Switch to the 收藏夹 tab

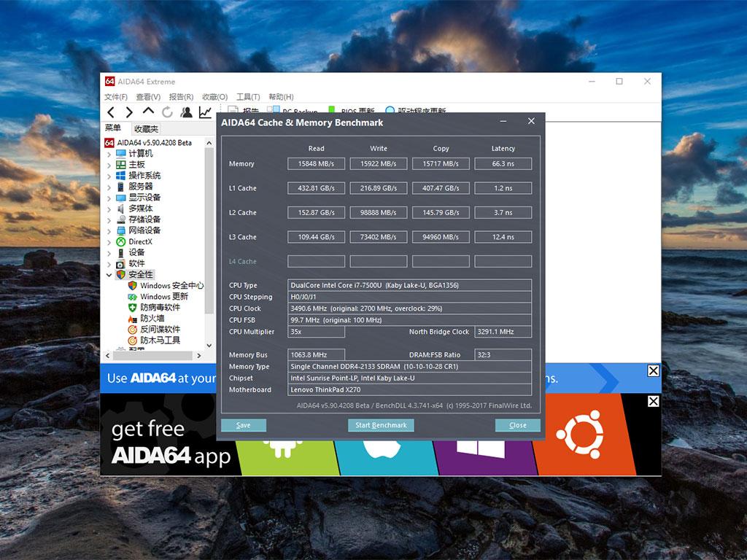[x=146, y=128]
